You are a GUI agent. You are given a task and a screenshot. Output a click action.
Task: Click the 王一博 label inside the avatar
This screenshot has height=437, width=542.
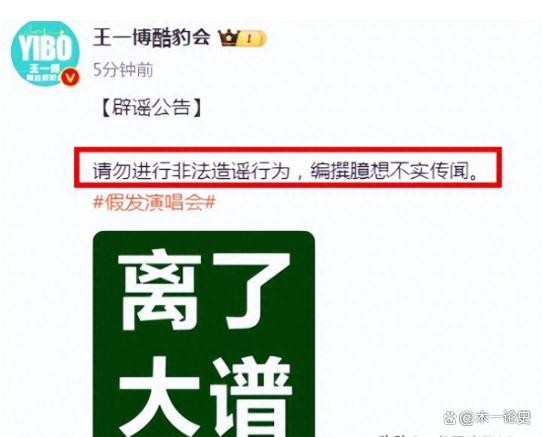45,68
